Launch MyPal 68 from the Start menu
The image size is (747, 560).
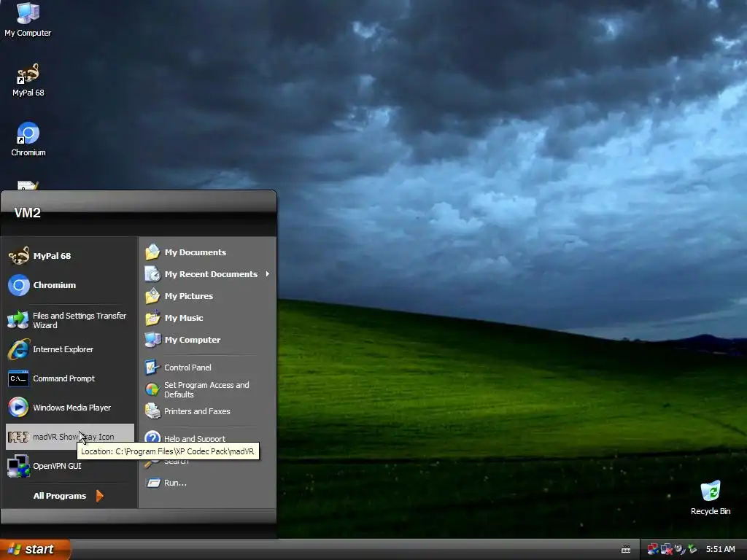[x=70, y=256]
